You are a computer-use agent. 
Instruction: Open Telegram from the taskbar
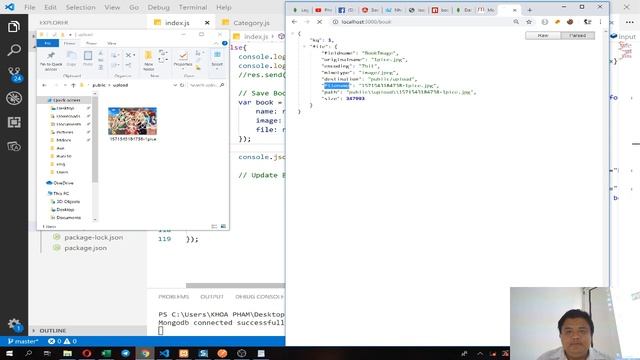pos(126,353)
